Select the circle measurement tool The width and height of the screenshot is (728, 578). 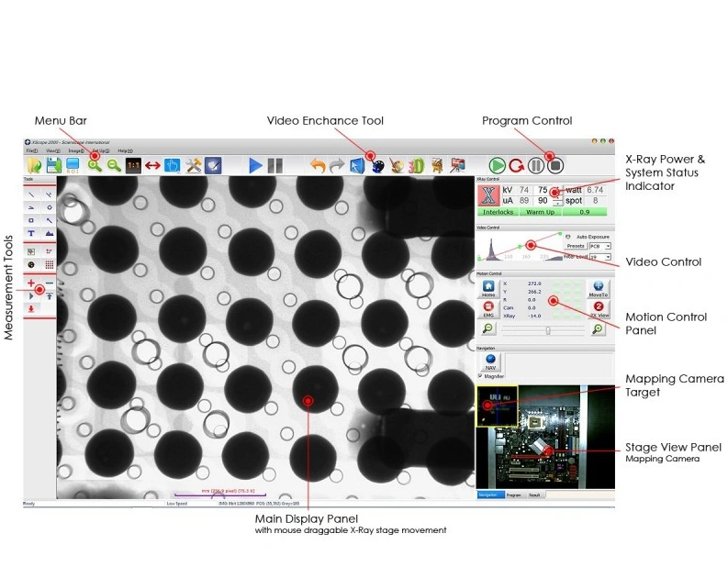pyautogui.click(x=50, y=208)
